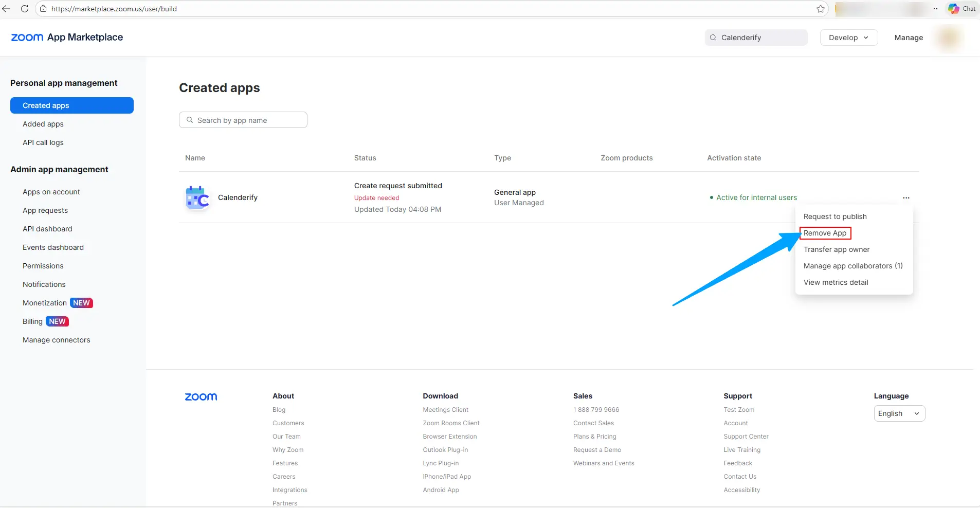Screen dimensions: 980x508
Task: Open Manage app collaborators option
Action: [852, 266]
